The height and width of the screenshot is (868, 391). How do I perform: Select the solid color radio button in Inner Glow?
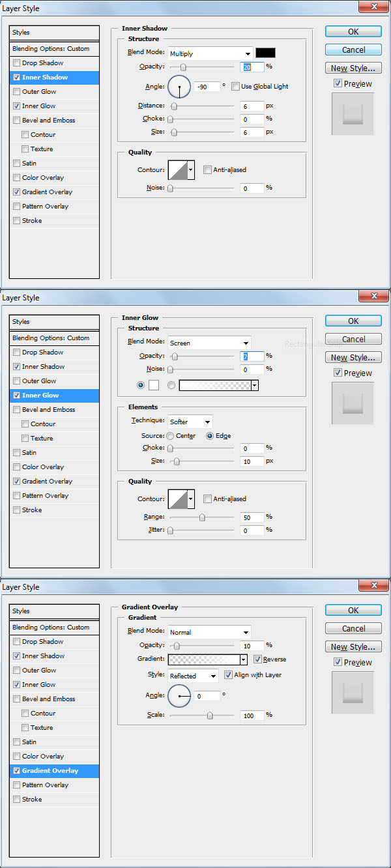click(141, 385)
